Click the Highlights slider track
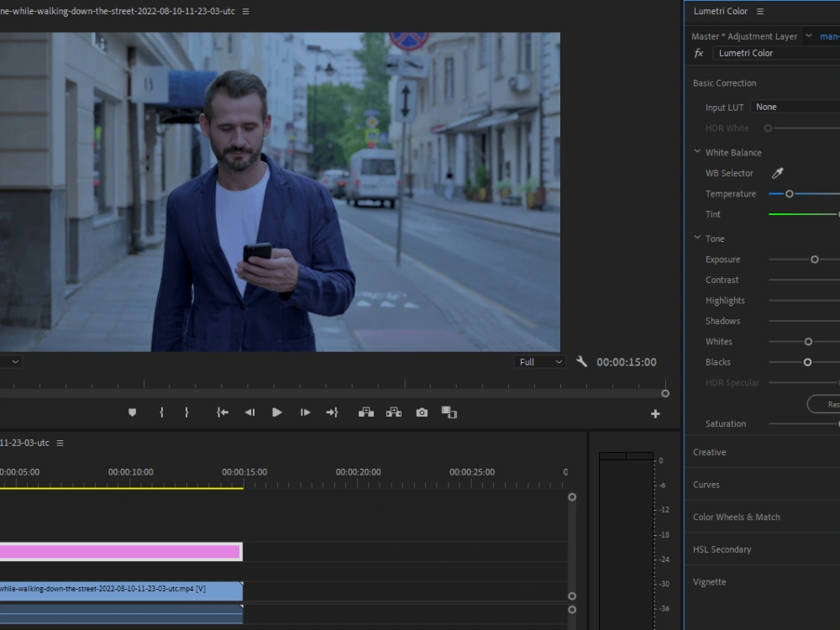The width and height of the screenshot is (840, 630). coord(804,301)
